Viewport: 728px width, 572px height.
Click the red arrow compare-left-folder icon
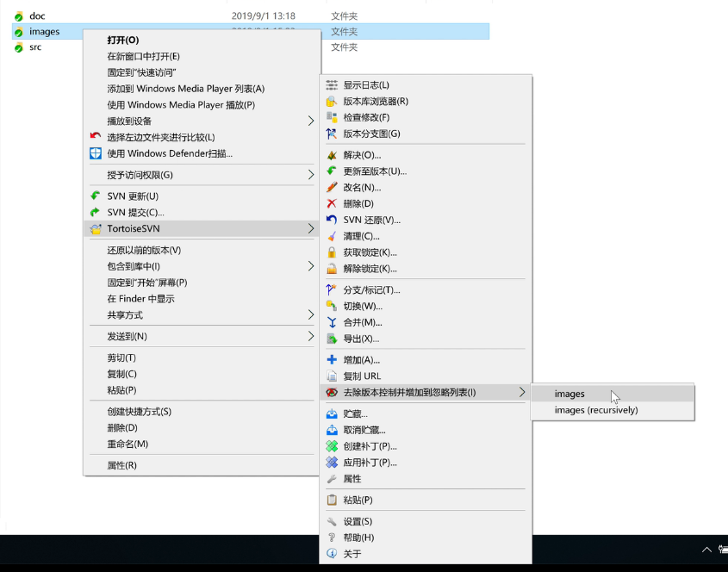click(x=95, y=136)
